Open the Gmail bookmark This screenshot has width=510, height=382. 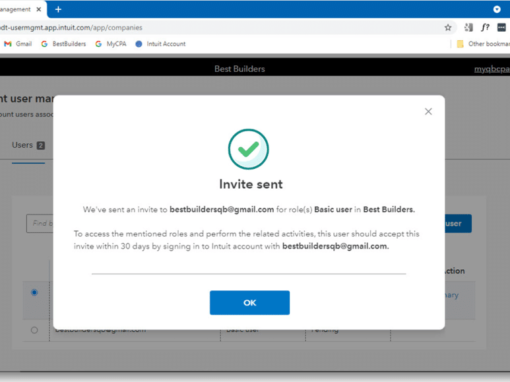pos(18,44)
